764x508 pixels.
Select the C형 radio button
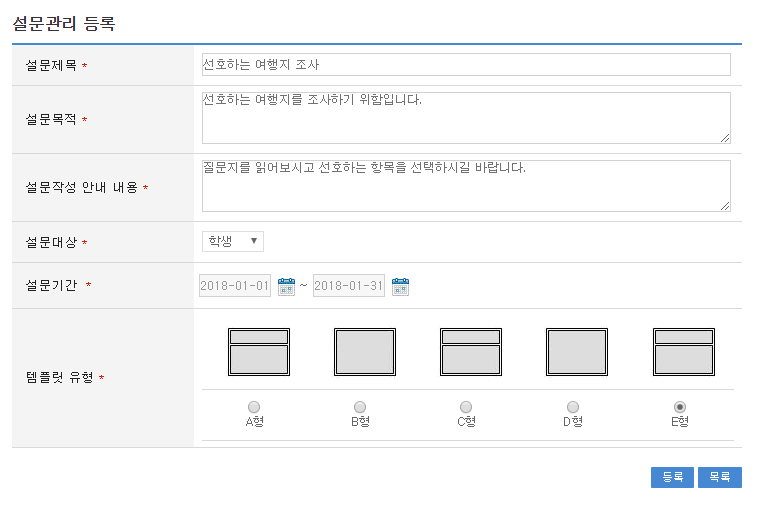466,407
